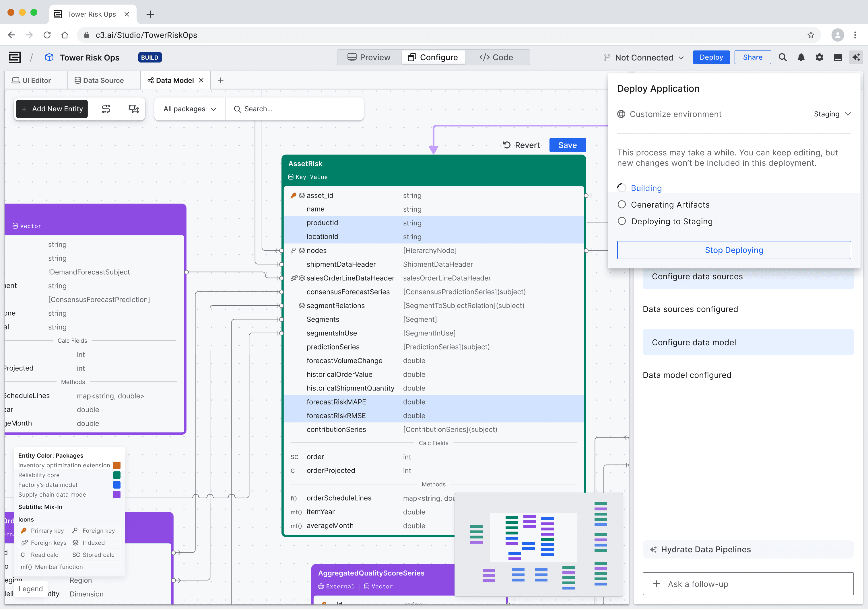The image size is (868, 609).
Task: Open notifications via the bell icon
Action: (x=801, y=57)
